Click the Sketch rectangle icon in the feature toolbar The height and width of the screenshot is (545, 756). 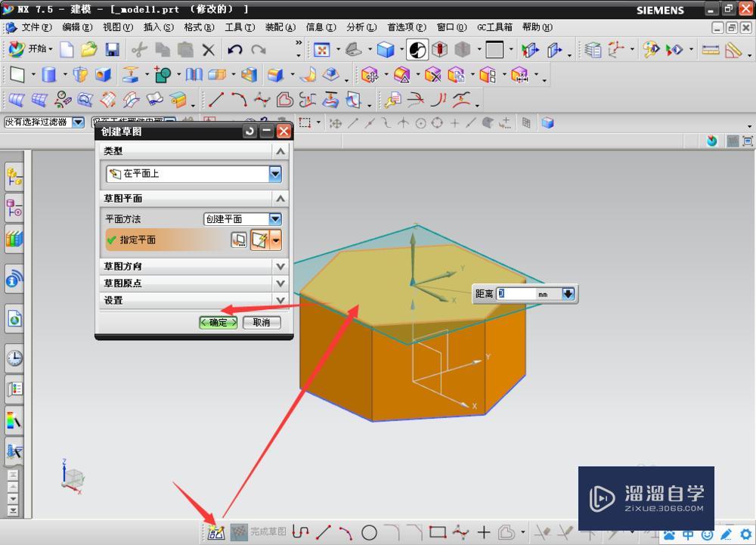point(17,75)
